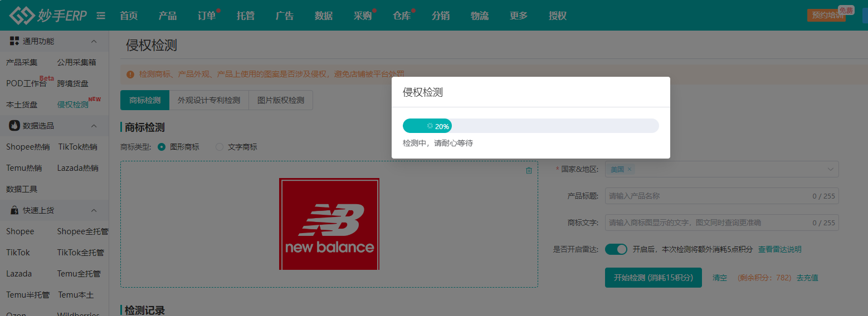Open Lazada under 快速上货
868x316 pixels.
coord(19,274)
